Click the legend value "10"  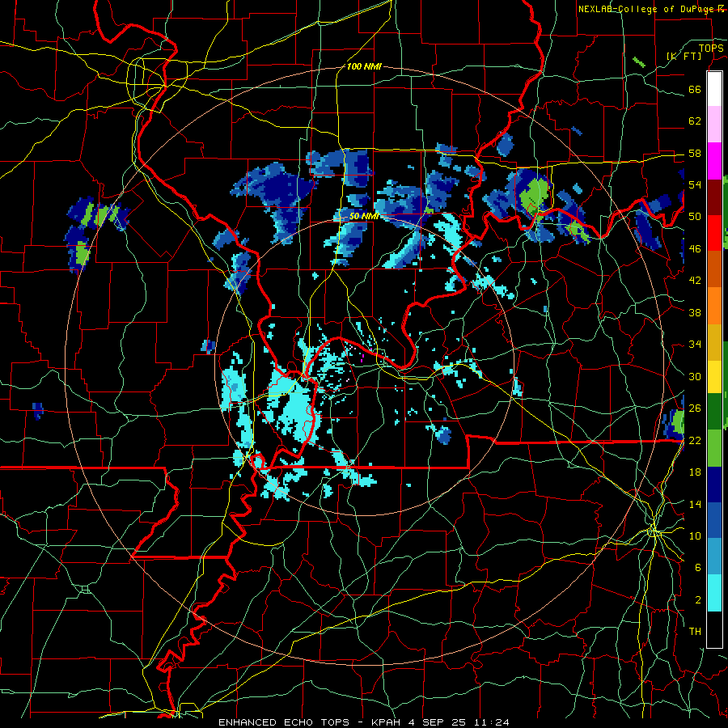click(695, 535)
